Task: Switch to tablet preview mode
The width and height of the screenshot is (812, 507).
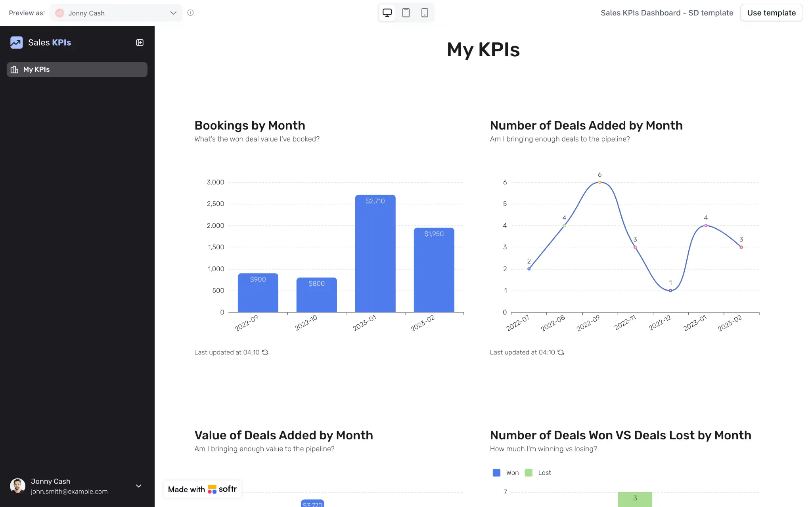Action: pos(406,13)
